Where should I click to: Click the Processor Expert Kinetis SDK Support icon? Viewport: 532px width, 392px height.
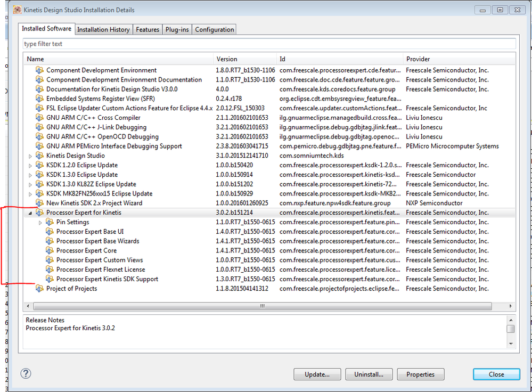(50, 279)
